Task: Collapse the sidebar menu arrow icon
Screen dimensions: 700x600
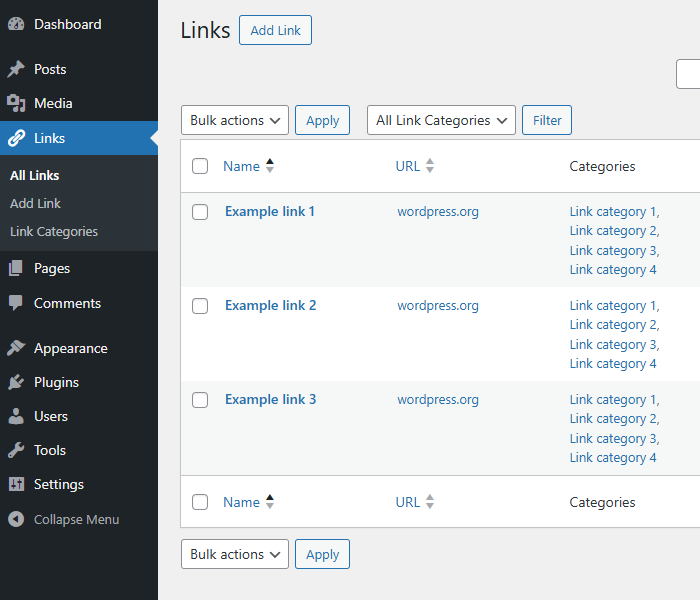Action: point(16,519)
